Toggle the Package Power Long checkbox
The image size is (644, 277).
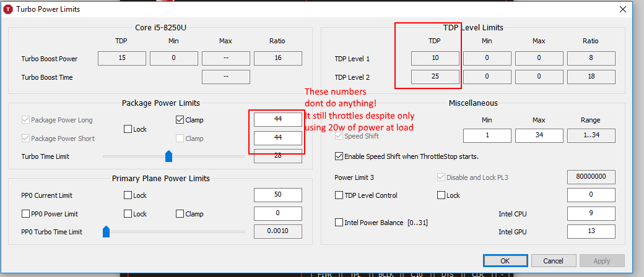click(x=25, y=120)
